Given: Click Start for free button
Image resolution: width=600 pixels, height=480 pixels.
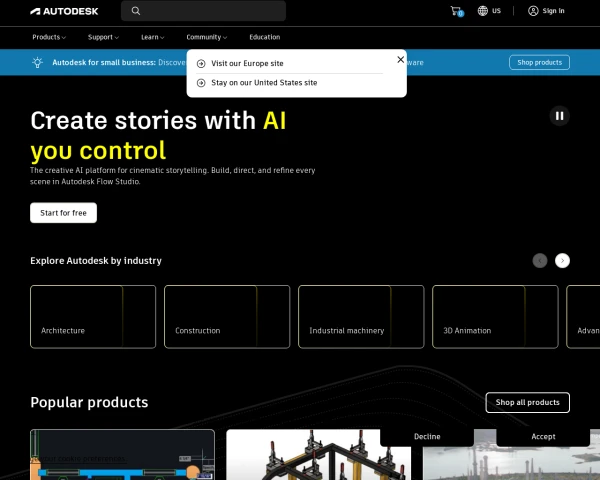Looking at the screenshot, I should click(x=64, y=213).
